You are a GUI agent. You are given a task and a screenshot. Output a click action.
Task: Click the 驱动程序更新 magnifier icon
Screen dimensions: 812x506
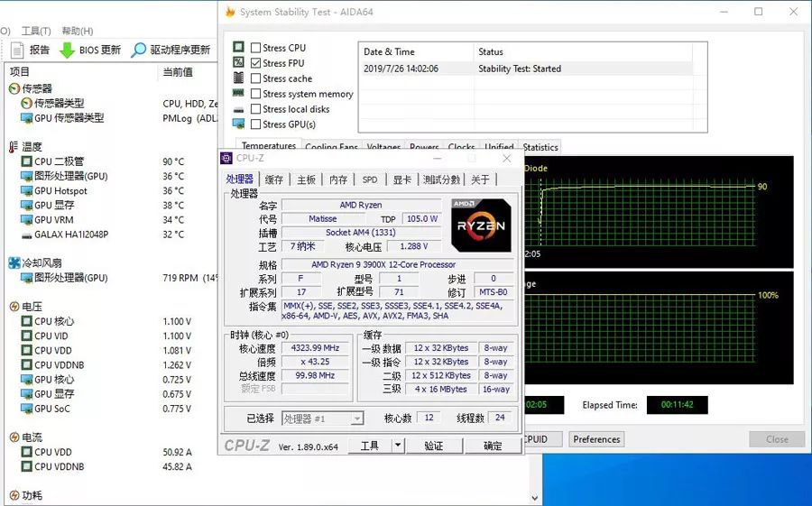click(138, 50)
